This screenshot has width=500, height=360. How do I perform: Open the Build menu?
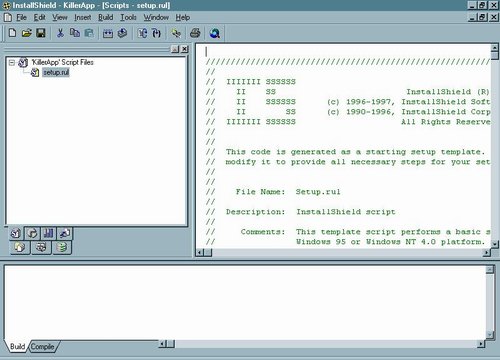pyautogui.click(x=105, y=17)
